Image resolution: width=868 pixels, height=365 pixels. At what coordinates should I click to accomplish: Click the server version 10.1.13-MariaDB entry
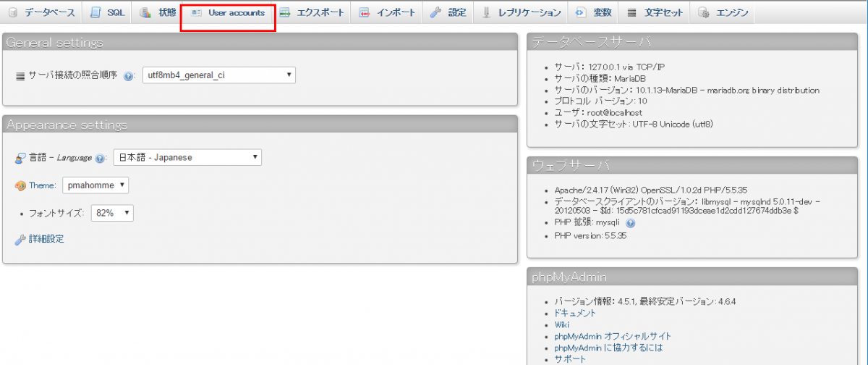(686, 90)
